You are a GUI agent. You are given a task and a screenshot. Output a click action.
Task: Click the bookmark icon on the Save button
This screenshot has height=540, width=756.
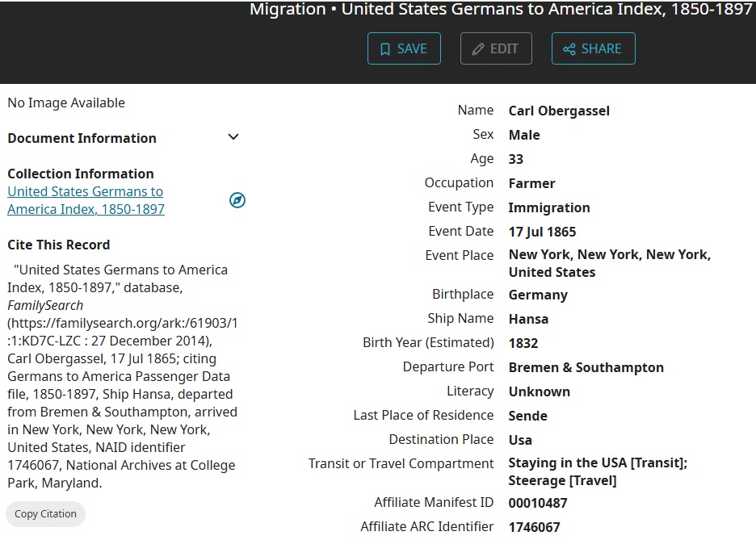[x=385, y=48]
